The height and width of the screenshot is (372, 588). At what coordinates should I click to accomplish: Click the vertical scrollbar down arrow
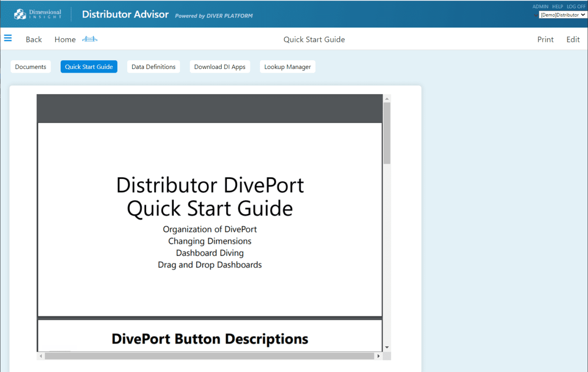click(x=387, y=347)
